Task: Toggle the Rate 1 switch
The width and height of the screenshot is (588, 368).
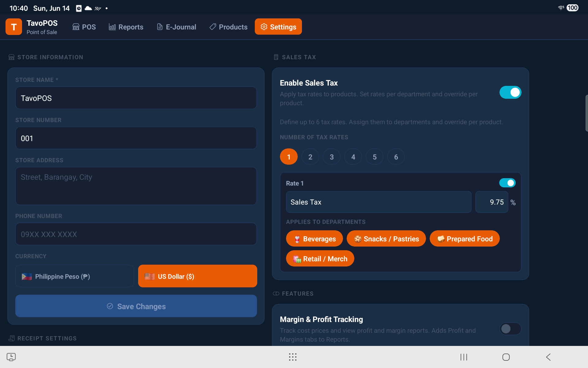Action: [x=507, y=183]
